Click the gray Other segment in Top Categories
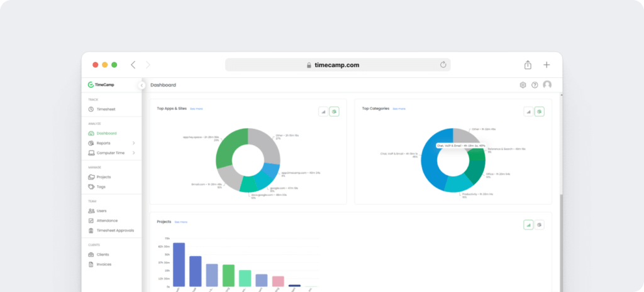Image resolution: width=644 pixels, height=292 pixels. tap(465, 136)
